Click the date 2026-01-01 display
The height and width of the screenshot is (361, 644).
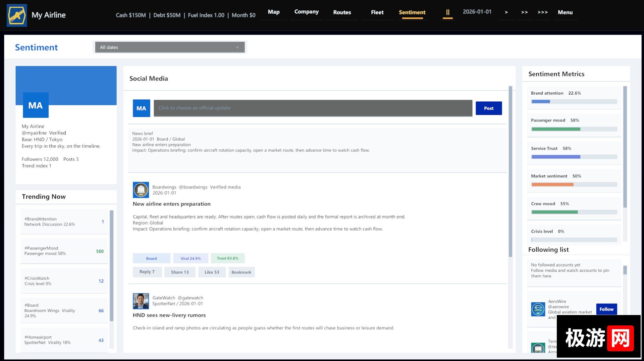click(x=477, y=12)
